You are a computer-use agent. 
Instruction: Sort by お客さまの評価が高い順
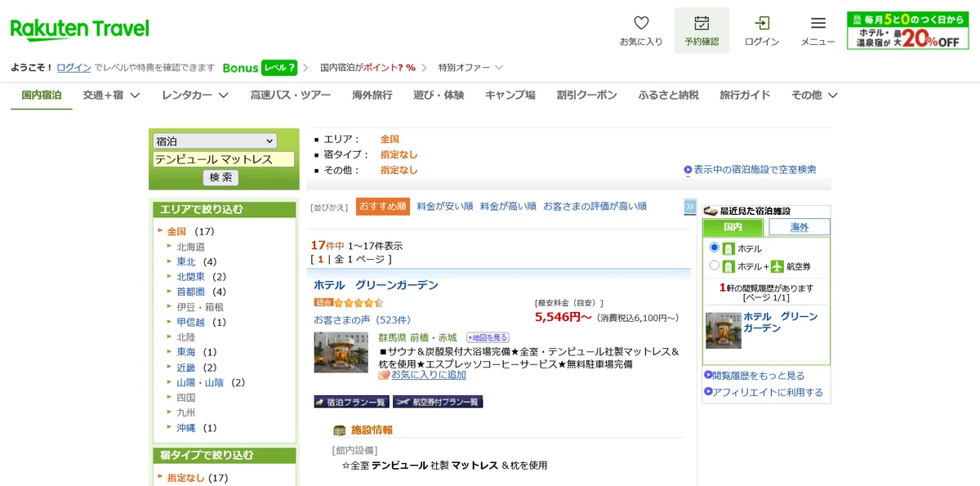click(595, 207)
